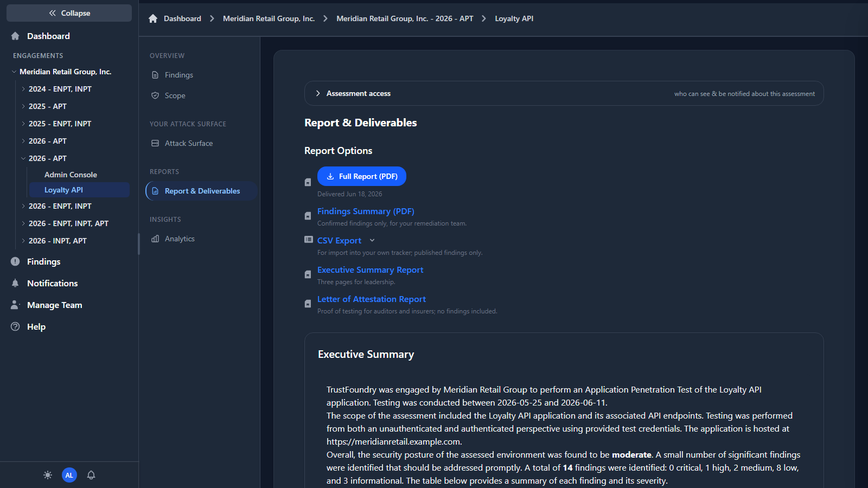
Task: Expand the 2026 - ENPT, INPT engagement
Action: 23,206
